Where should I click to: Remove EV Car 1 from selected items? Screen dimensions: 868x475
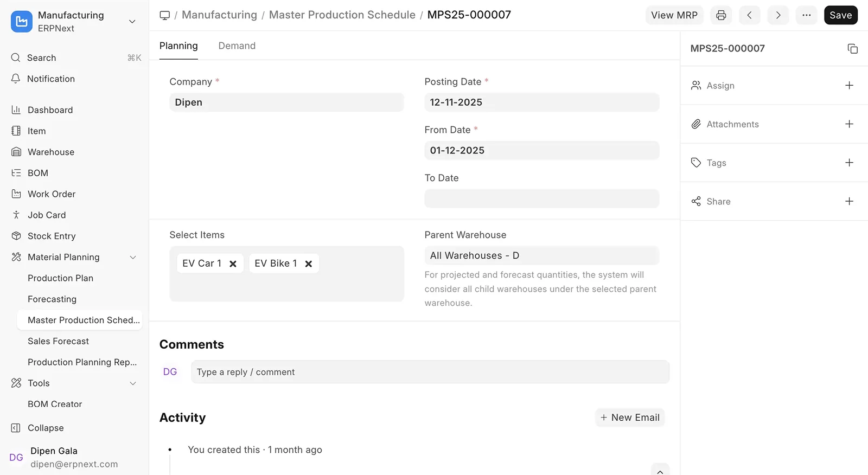233,264
